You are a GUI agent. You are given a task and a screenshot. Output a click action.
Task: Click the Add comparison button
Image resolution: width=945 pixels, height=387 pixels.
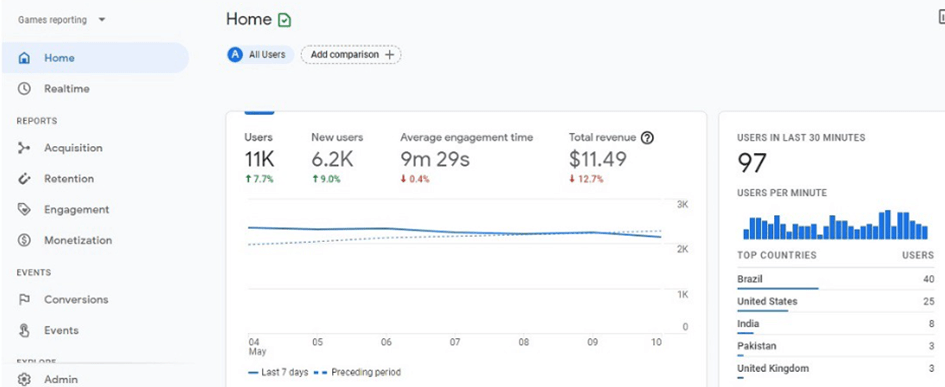point(351,55)
